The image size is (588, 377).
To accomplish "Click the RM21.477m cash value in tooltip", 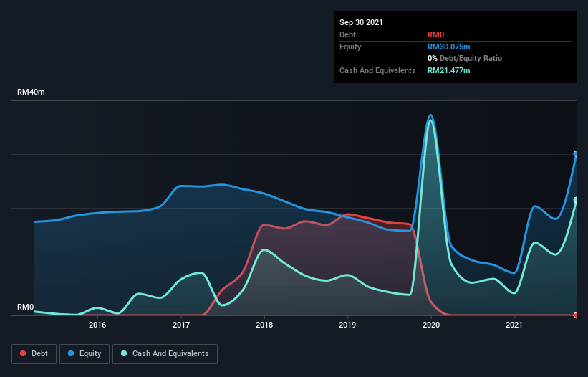I will point(449,70).
